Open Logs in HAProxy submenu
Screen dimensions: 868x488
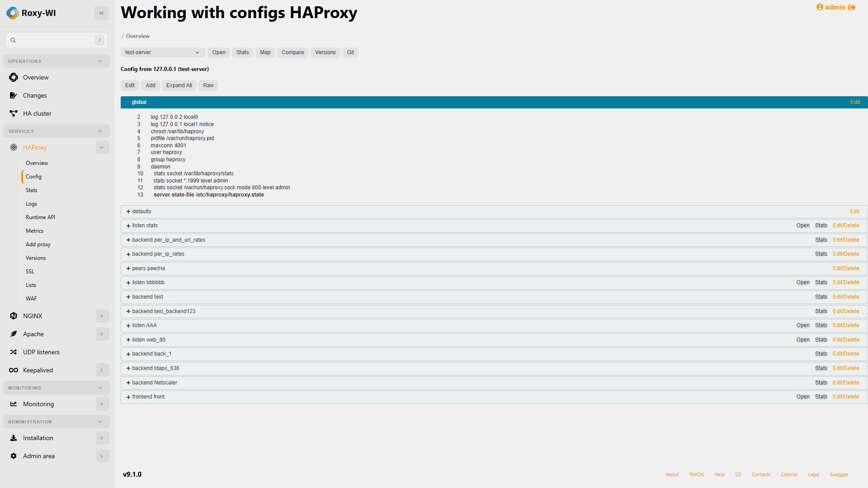click(x=31, y=204)
